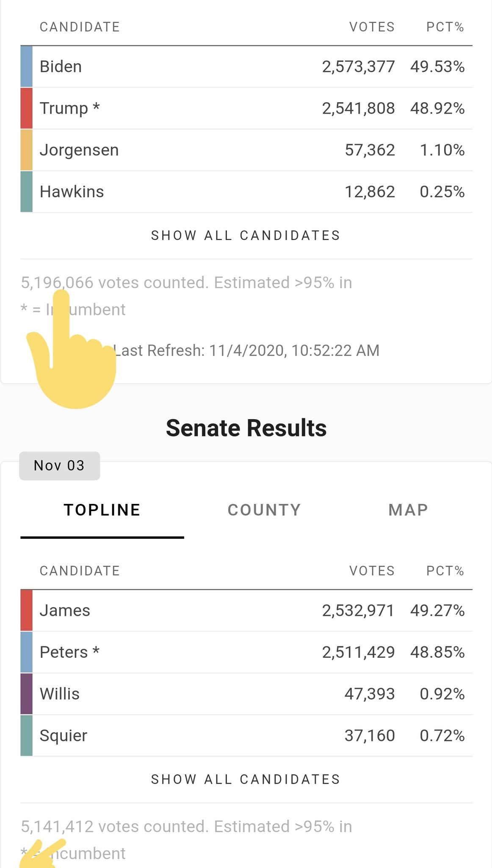
Task: Click Jorgensen's yellow color swatch
Action: [x=26, y=150]
